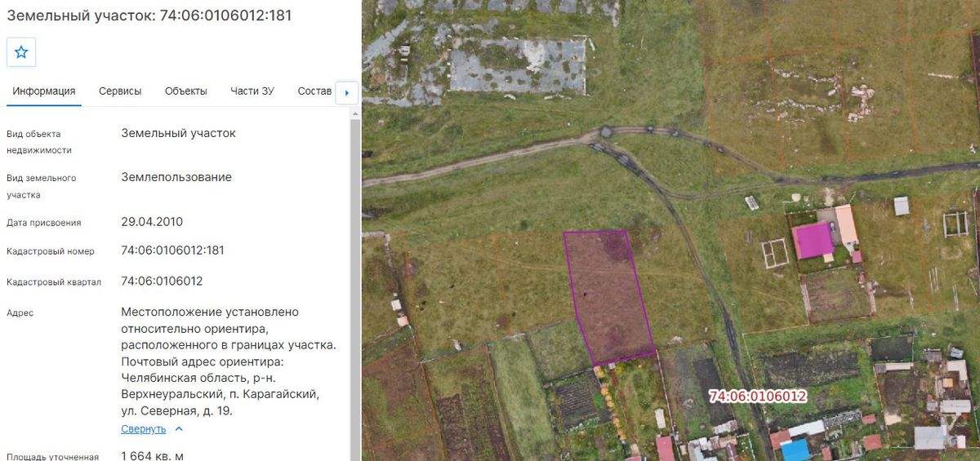Viewport: 980px width, 461px height.
Task: Select the cadastral number 74:06:0106012:181 value
Action: 172,250
